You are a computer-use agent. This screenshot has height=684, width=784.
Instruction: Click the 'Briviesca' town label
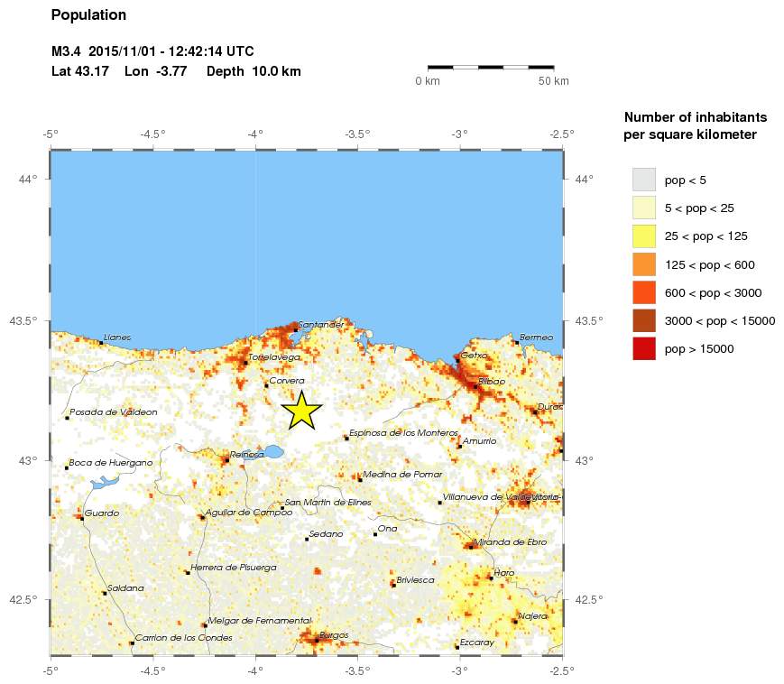click(x=416, y=580)
